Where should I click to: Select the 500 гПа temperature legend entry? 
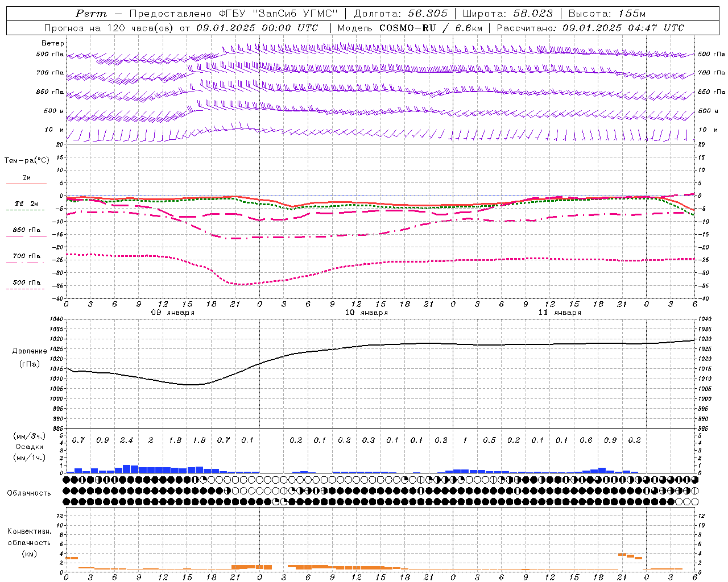pyautogui.click(x=27, y=282)
